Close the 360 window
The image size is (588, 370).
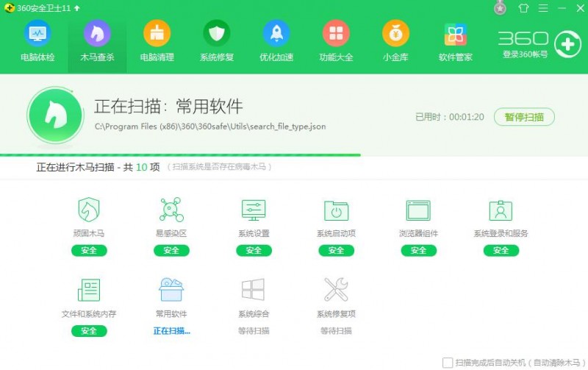pos(580,8)
